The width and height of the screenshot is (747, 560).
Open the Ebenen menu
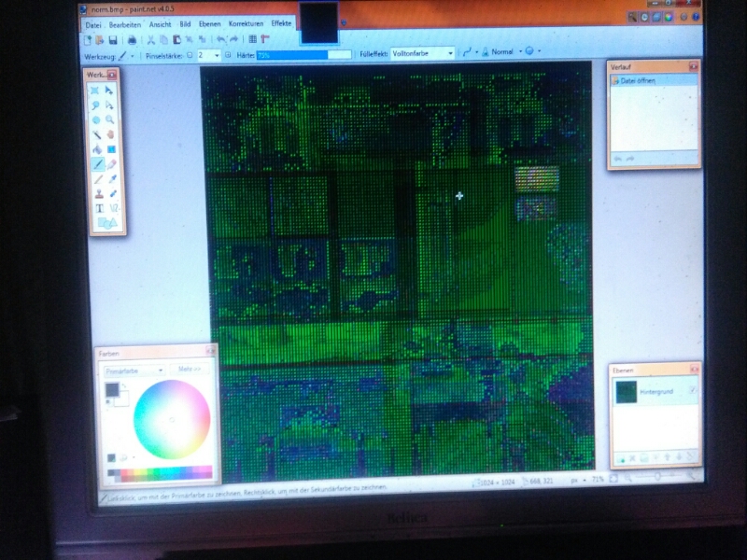209,24
